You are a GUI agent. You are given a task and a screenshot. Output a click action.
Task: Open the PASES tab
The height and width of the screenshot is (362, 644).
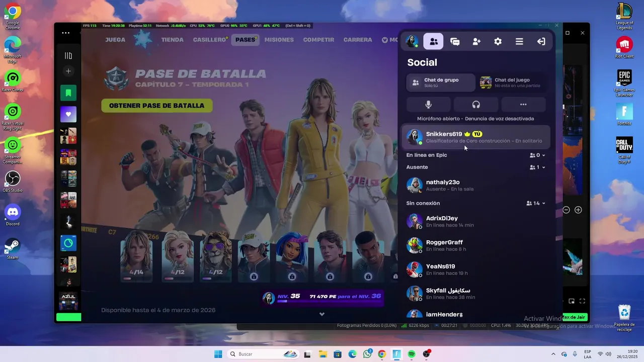click(x=246, y=40)
